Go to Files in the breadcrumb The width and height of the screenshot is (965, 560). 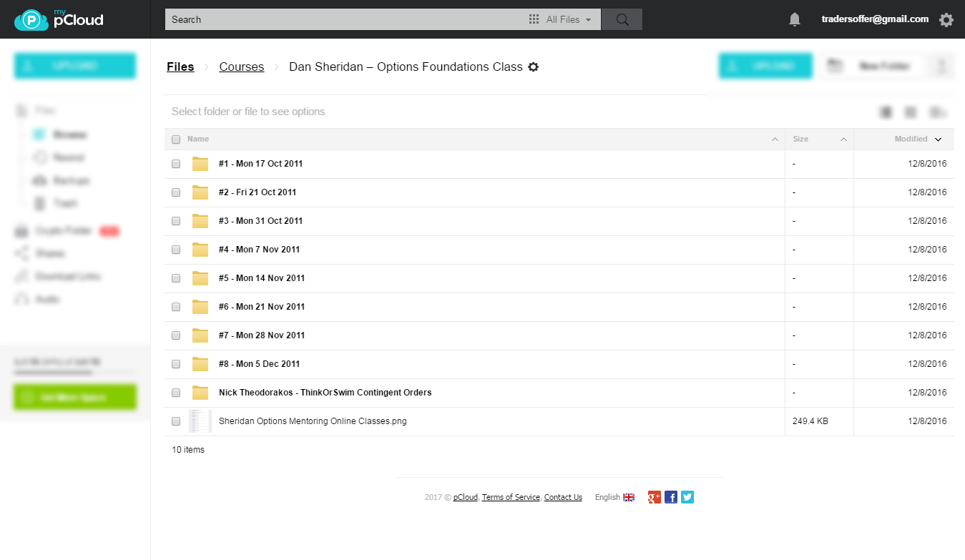pos(180,67)
